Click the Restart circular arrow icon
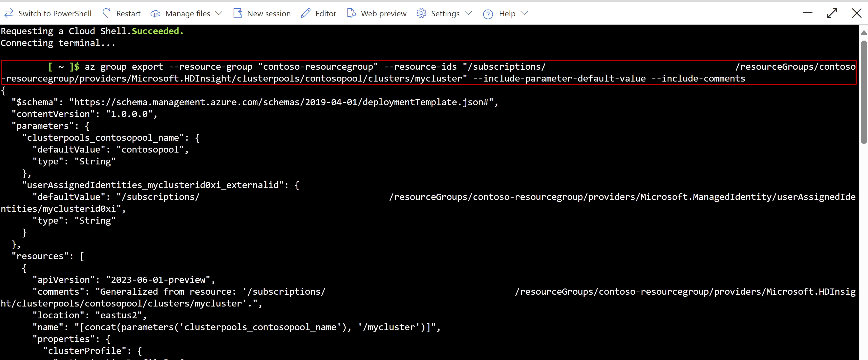This screenshot has width=868, height=360. click(106, 13)
